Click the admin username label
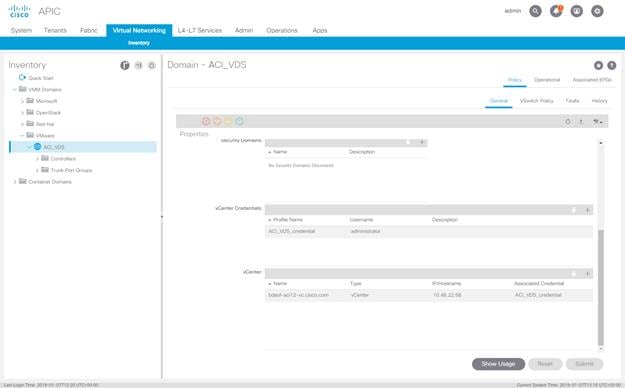 [x=513, y=11]
